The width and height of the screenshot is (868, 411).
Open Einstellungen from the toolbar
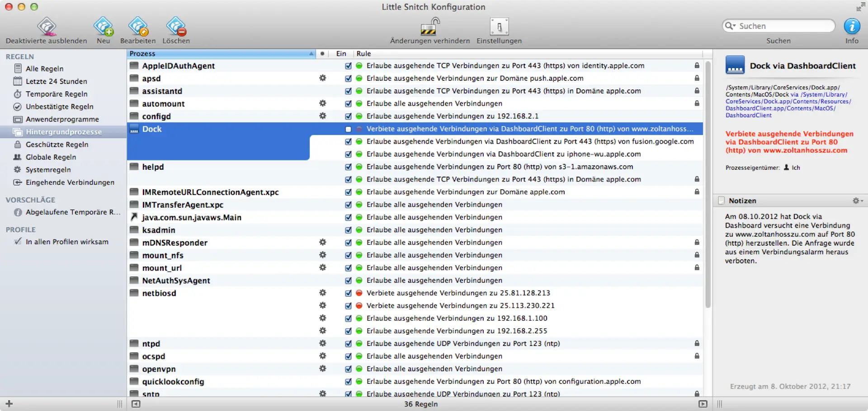coord(499,27)
